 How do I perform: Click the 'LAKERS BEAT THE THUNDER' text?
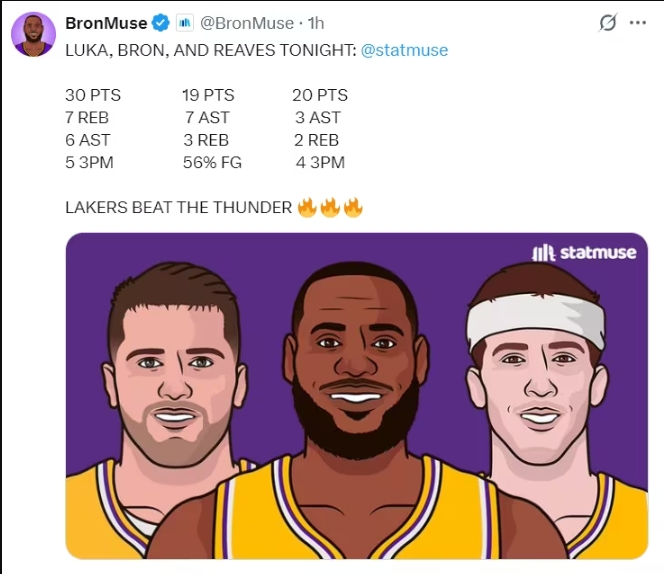point(178,208)
